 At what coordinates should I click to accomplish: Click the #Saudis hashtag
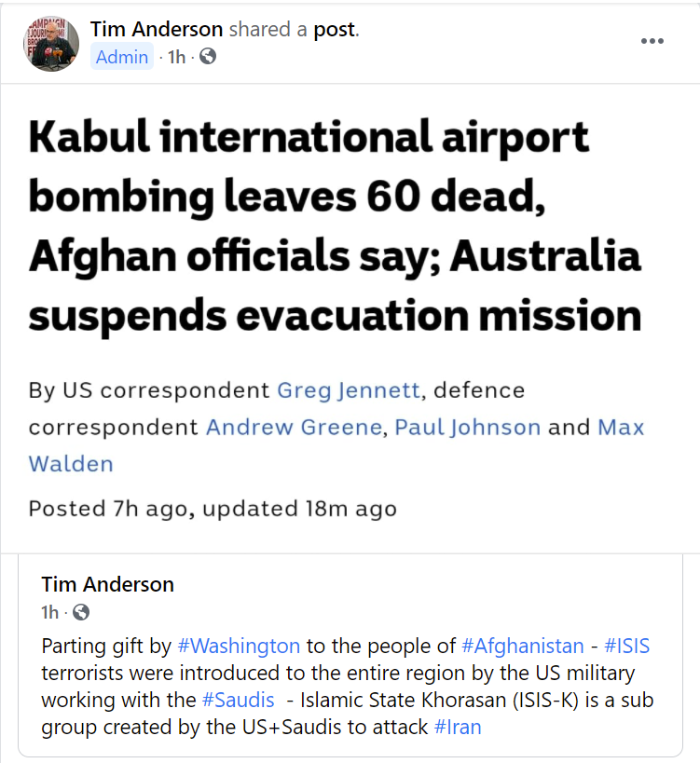tap(238, 700)
